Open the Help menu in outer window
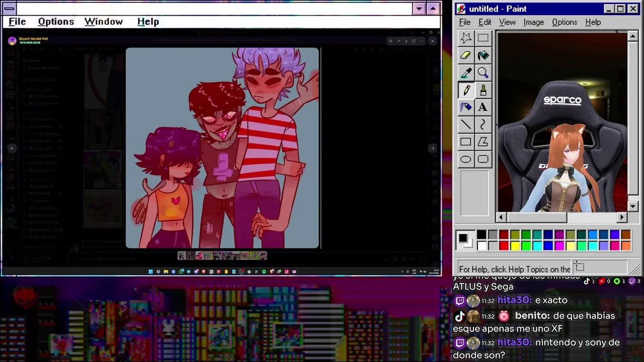 coord(148,22)
